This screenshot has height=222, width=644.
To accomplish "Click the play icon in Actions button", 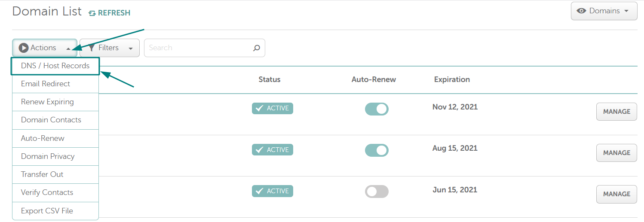I will (x=24, y=48).
